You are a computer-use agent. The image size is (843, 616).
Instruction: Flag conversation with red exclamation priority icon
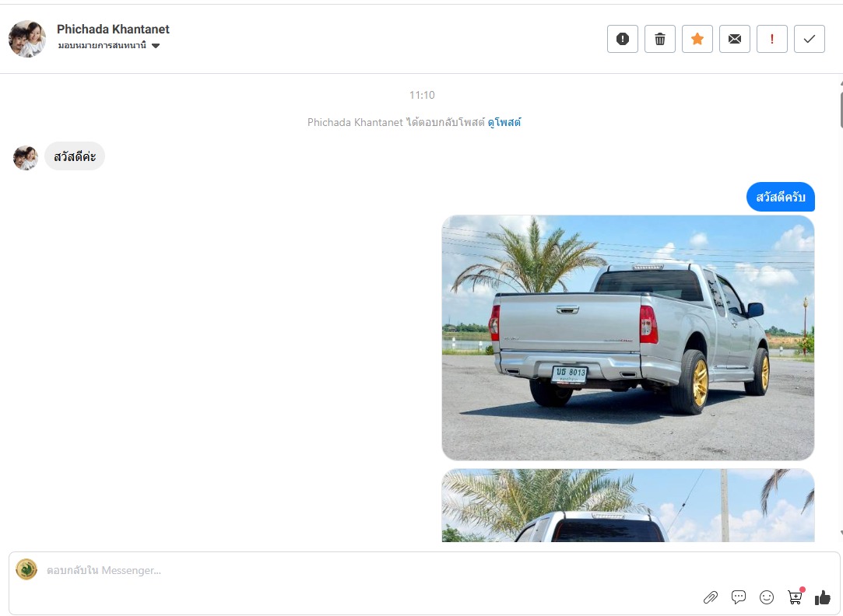pyautogui.click(x=772, y=39)
